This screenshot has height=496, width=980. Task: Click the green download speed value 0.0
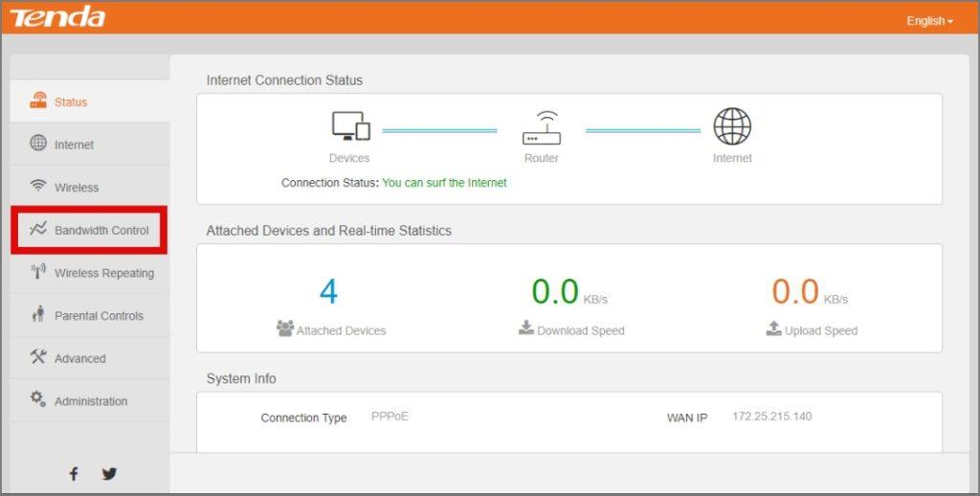click(555, 291)
